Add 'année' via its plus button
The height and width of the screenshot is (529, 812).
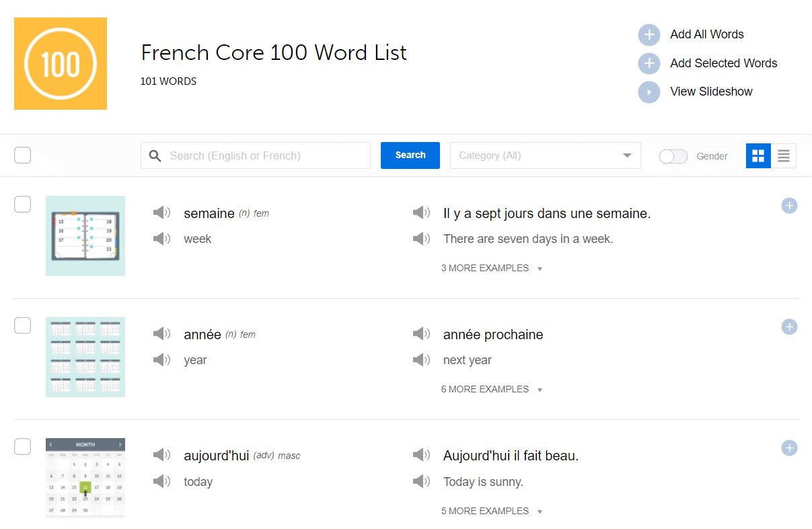(788, 326)
